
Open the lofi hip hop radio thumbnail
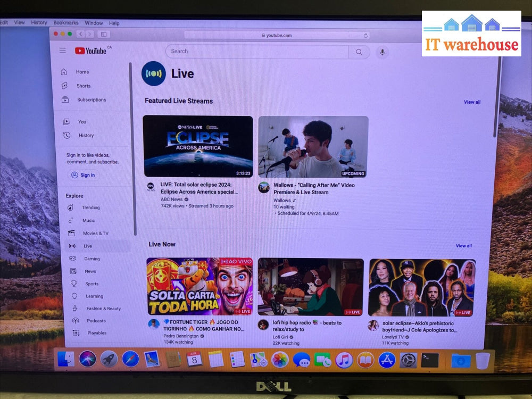(x=311, y=287)
